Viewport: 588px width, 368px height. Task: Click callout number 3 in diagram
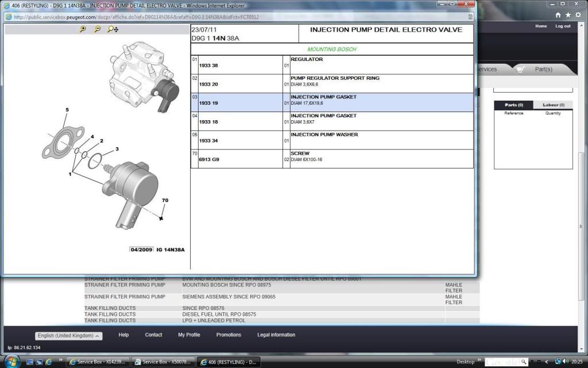117,149
